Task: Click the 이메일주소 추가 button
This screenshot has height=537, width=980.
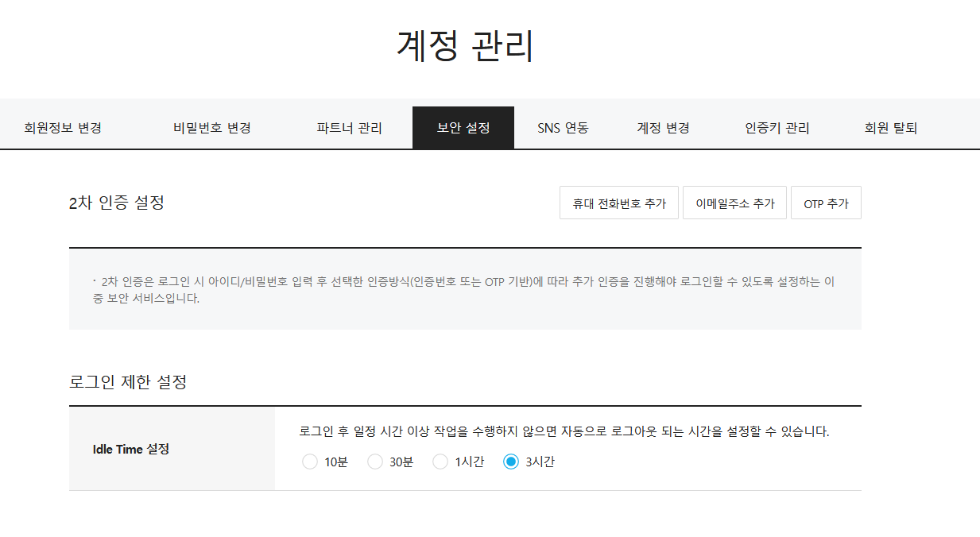Action: [735, 203]
